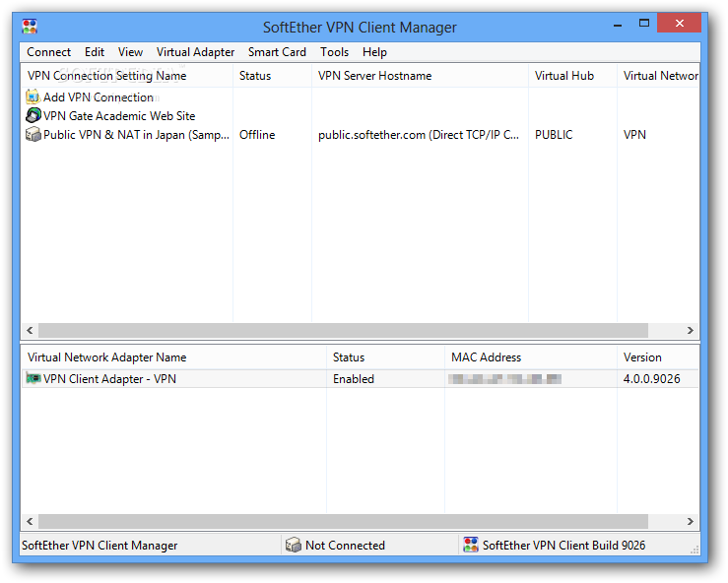Click the SoftEther app icon in title bar
This screenshot has height=583, width=728.
pos(30,27)
